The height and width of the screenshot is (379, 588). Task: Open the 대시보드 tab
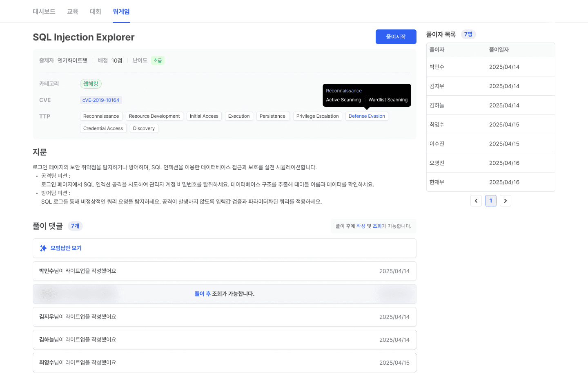44,11
